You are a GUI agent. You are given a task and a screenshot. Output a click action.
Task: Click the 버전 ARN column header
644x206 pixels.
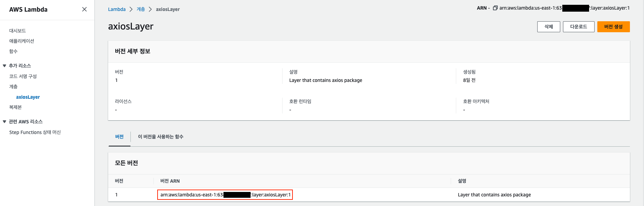pyautogui.click(x=170, y=181)
